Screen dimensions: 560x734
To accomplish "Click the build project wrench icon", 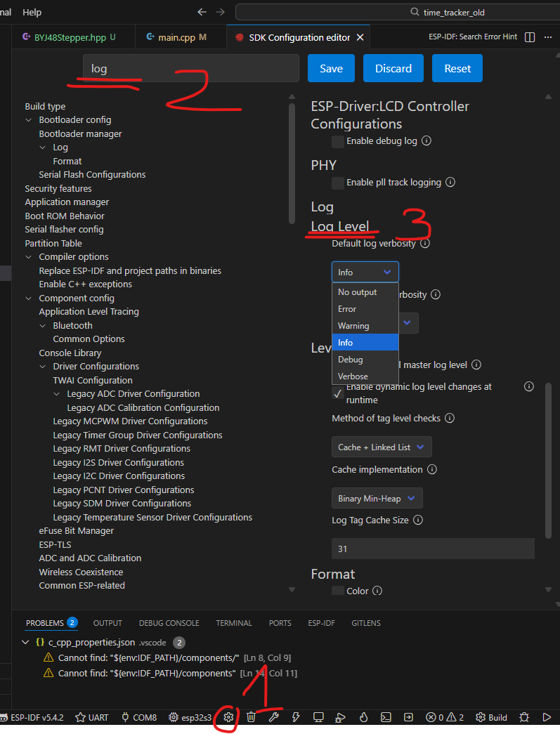I will click(x=273, y=717).
